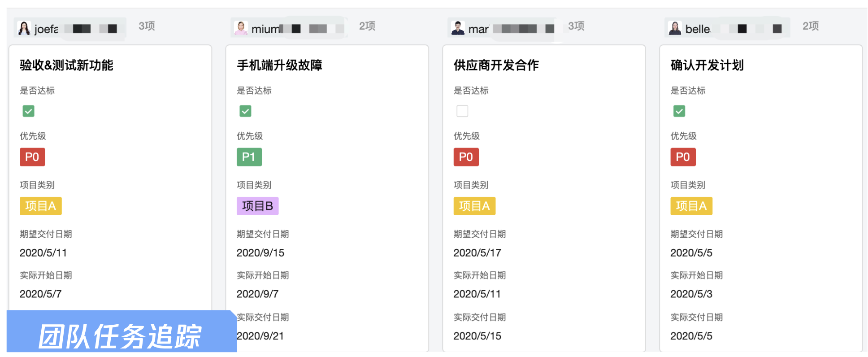Screen dimensions: 868x357
Task: Open the 手机端升级故障 card title
Action: coord(279,65)
